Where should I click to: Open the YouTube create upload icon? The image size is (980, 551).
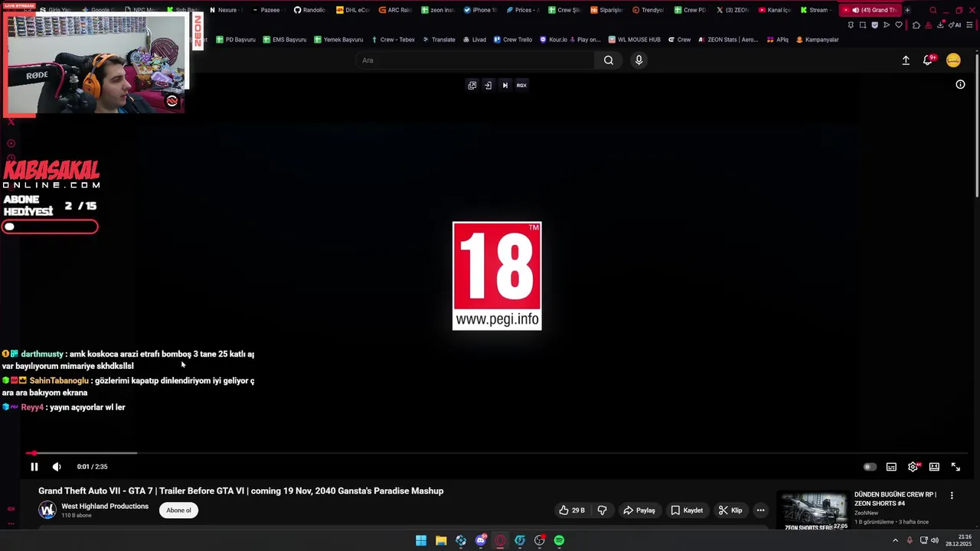tap(906, 60)
